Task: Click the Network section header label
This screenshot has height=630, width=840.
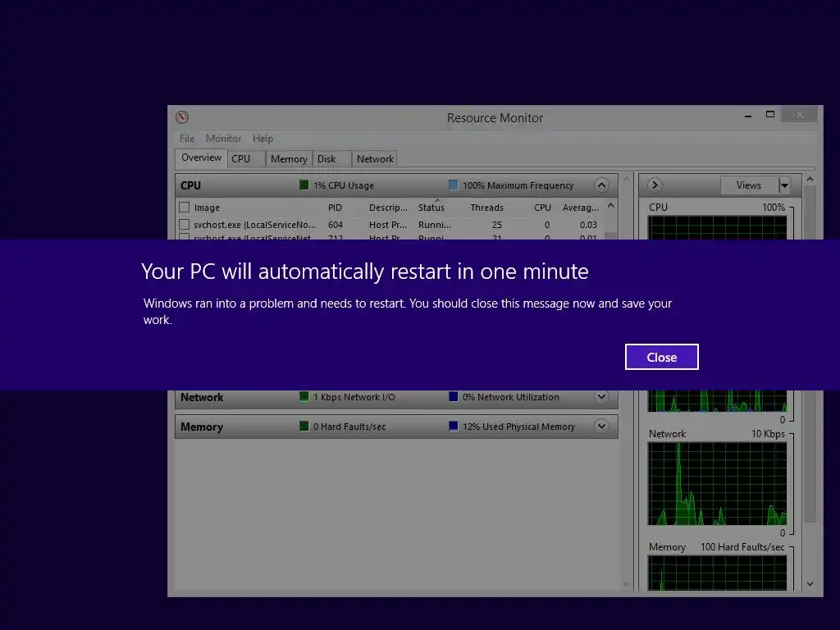Action: pyautogui.click(x=202, y=398)
